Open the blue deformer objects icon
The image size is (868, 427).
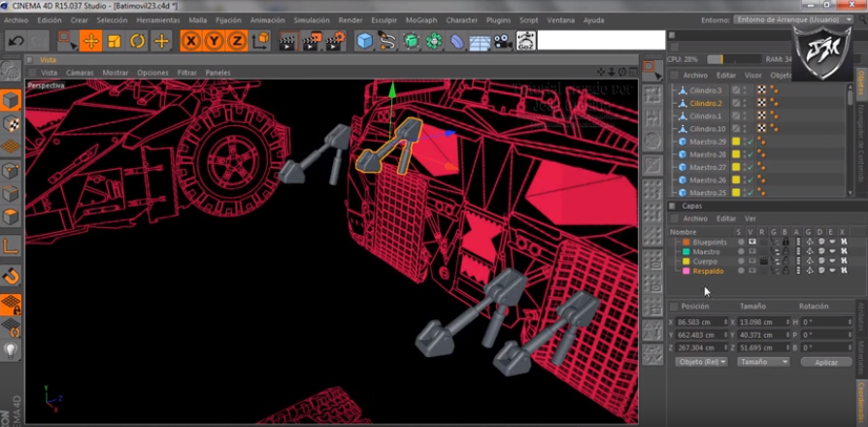[x=456, y=41]
